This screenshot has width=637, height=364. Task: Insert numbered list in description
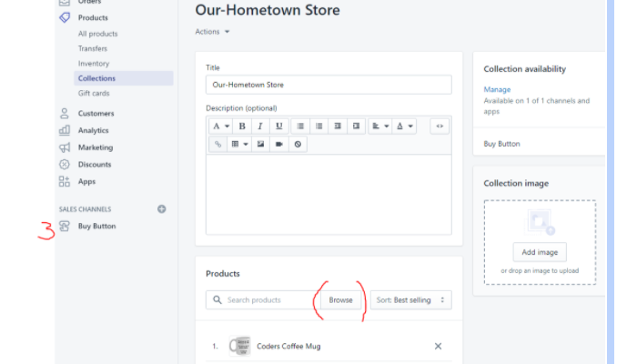tap(318, 126)
